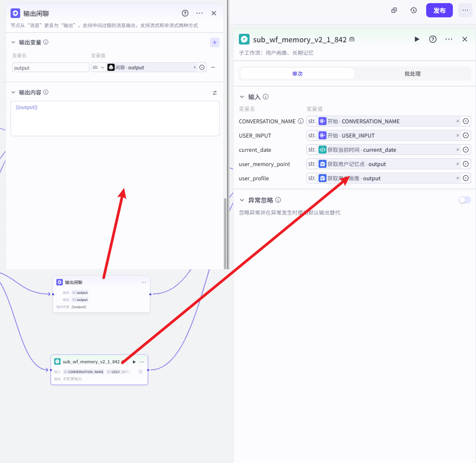Open variable selector for CONVERSATION_NAME row
The height and width of the screenshot is (463, 476).
point(466,121)
